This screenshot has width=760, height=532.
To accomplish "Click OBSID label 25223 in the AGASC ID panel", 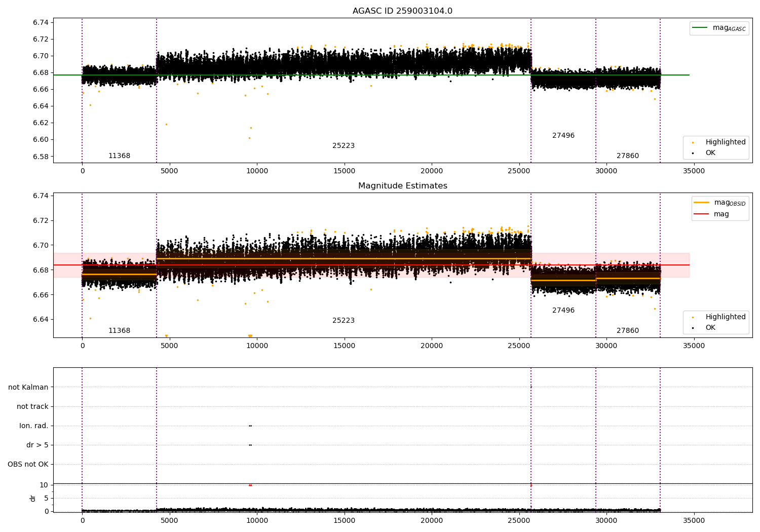I will pyautogui.click(x=344, y=146).
